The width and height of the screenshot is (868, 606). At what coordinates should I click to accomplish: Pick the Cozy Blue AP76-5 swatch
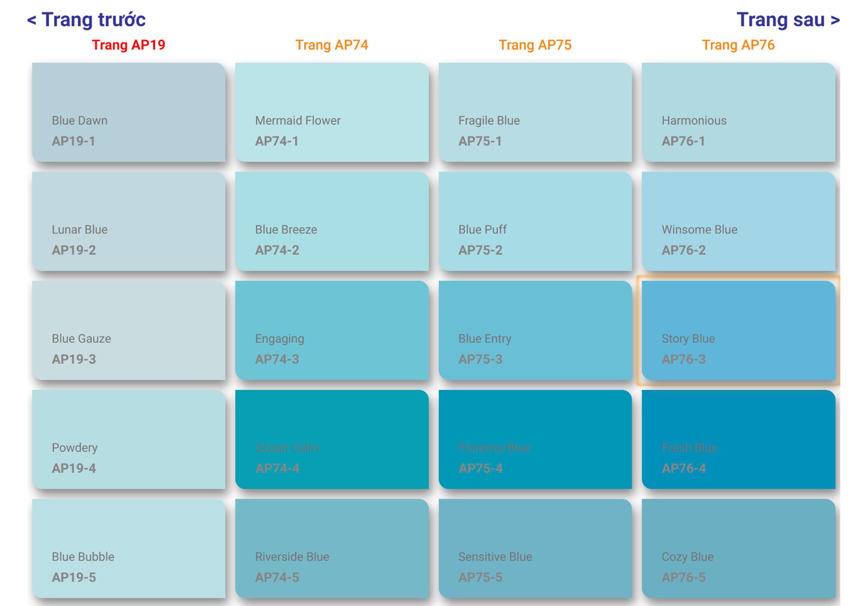pos(738,548)
